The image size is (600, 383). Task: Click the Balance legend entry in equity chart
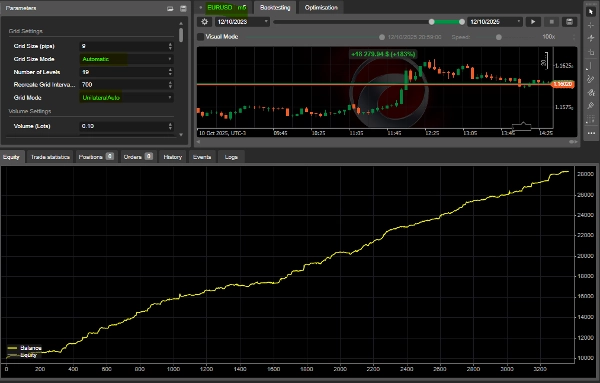24,348
